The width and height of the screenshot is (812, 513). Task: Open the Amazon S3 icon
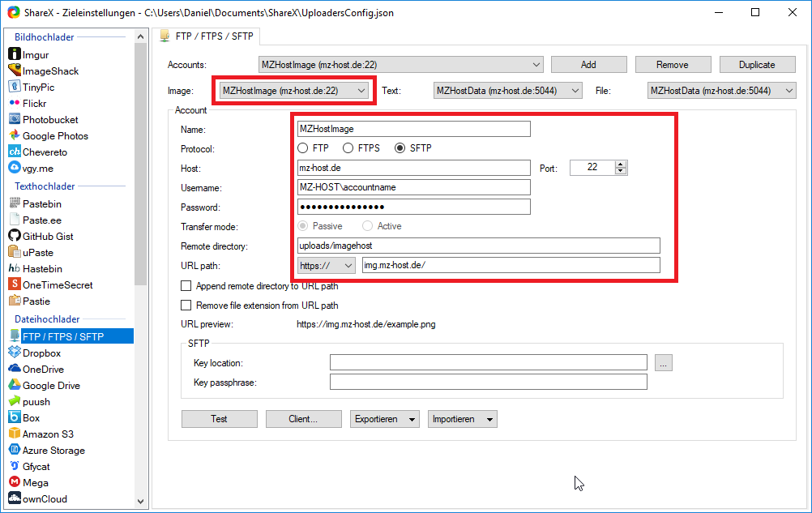pyautogui.click(x=15, y=434)
